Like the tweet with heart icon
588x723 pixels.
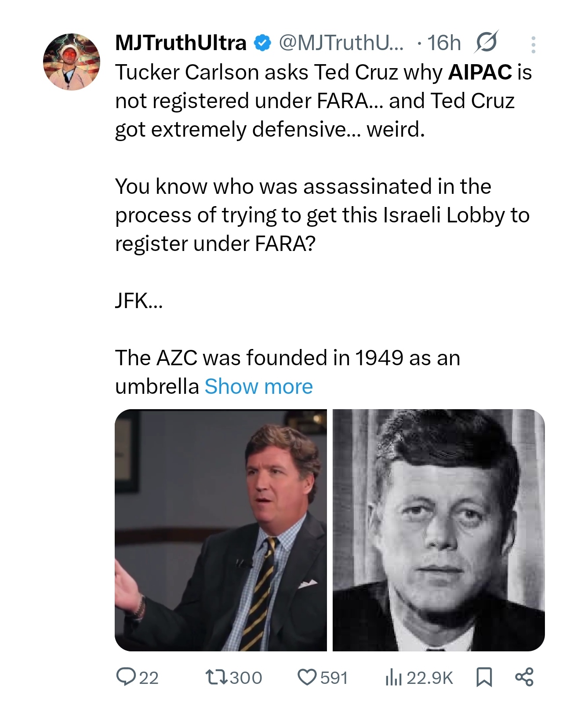click(x=306, y=677)
